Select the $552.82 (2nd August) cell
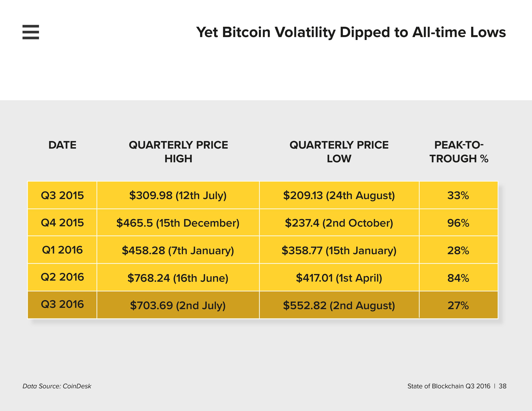Viewport: 532px width, 411px height. pos(339,305)
